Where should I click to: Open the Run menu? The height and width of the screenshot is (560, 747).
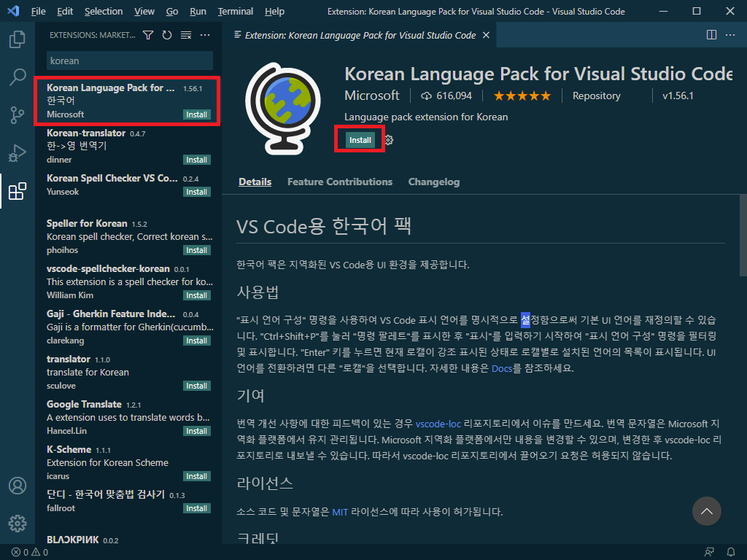pyautogui.click(x=198, y=12)
